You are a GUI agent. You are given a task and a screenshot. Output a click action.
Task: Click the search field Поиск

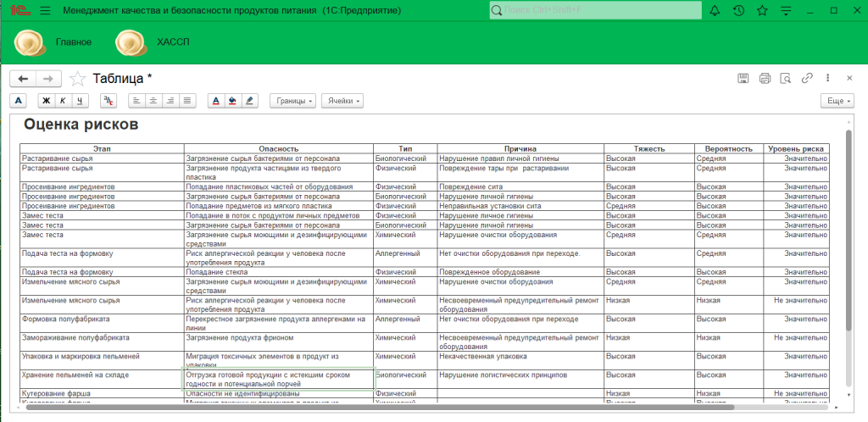[596, 11]
